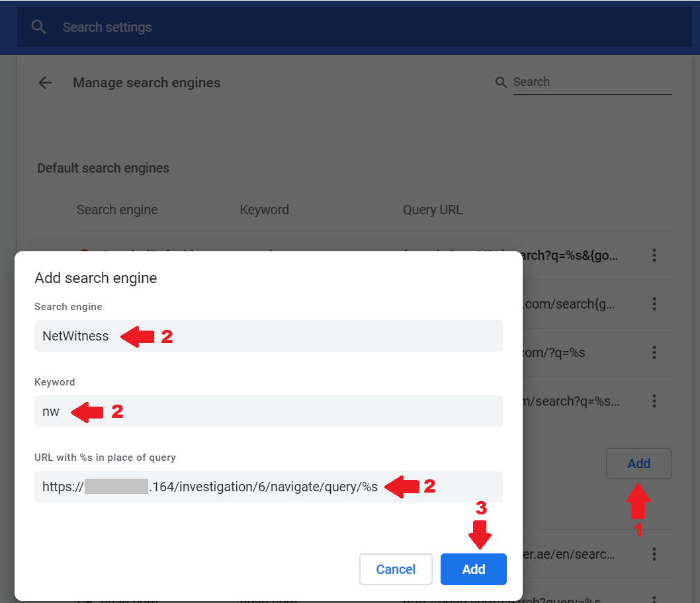Click the search icon beside Manage search engines field
Image resolution: width=700 pixels, height=603 pixels.
pos(501,82)
